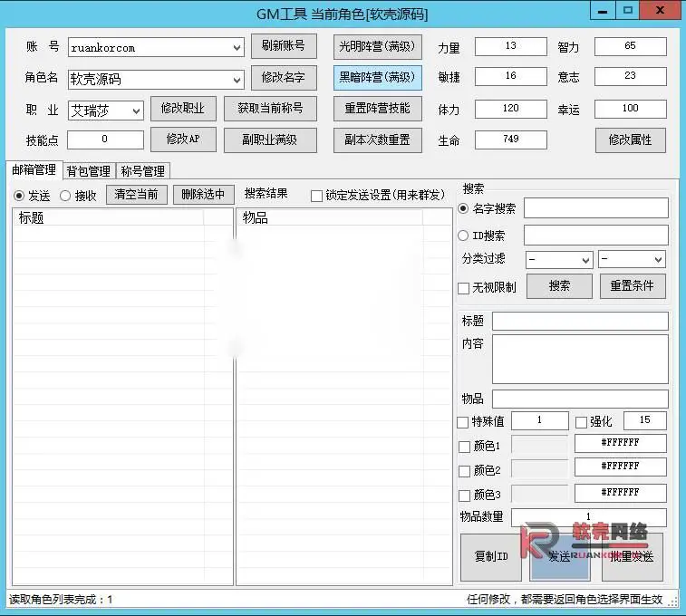Image resolution: width=686 pixels, height=616 pixels.
Task: Check the 强化 checkbox
Action: point(581,422)
